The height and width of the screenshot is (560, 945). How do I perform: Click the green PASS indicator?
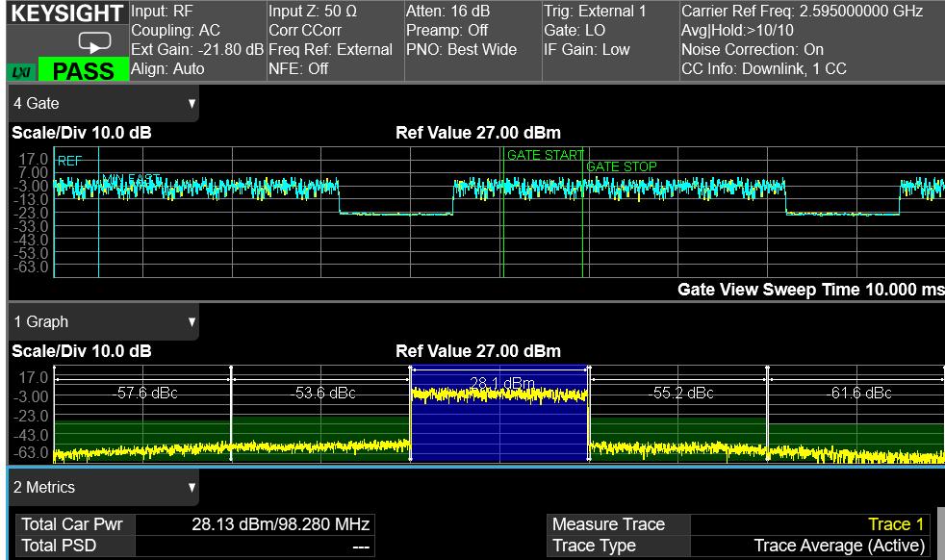83,70
